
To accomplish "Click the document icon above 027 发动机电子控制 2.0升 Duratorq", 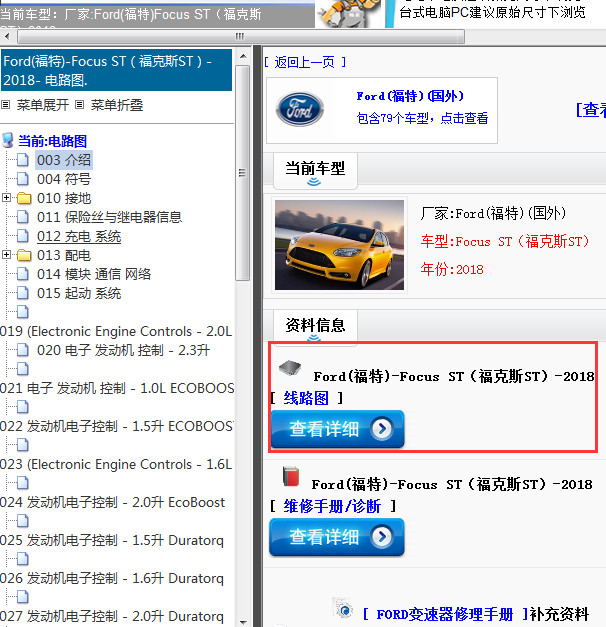I will tap(23, 597).
